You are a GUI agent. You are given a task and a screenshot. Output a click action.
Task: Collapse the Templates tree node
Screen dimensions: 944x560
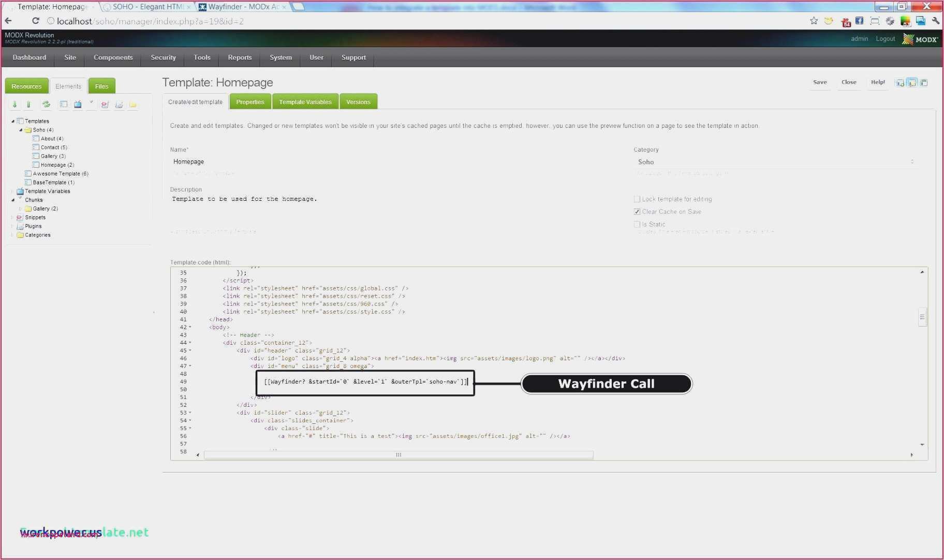(13, 121)
